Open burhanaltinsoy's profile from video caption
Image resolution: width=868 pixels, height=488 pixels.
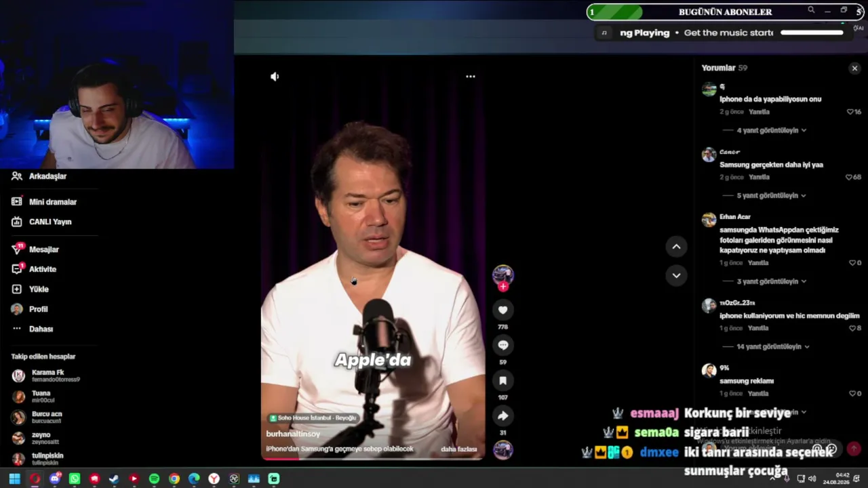pyautogui.click(x=293, y=434)
